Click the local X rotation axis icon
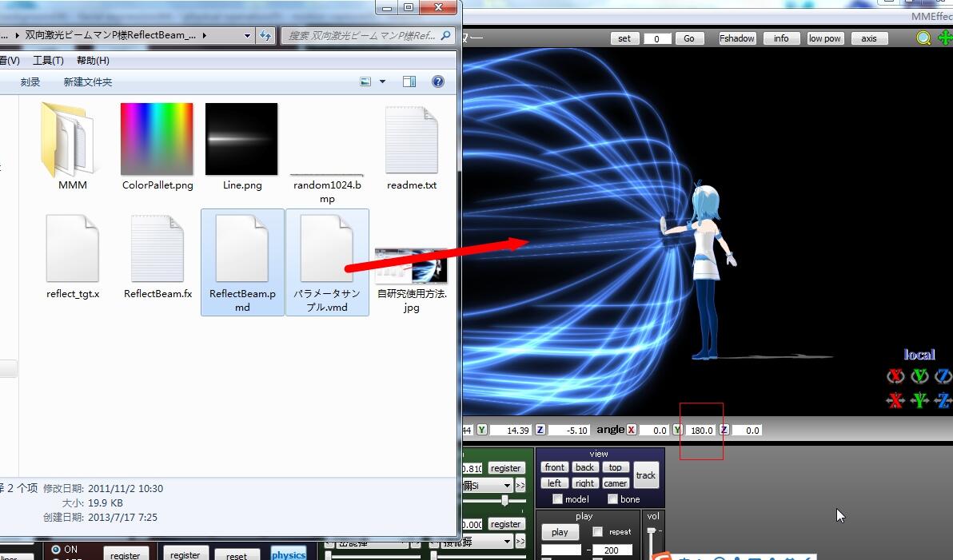This screenshot has width=953, height=560. [895, 376]
